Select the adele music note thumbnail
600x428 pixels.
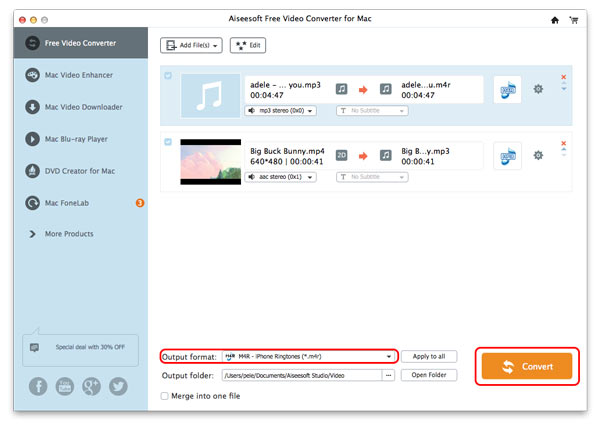(210, 96)
